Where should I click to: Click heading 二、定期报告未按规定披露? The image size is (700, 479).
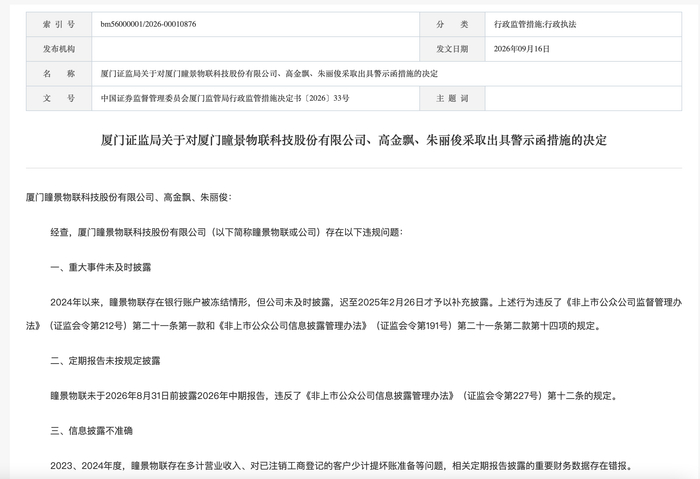[x=105, y=361]
